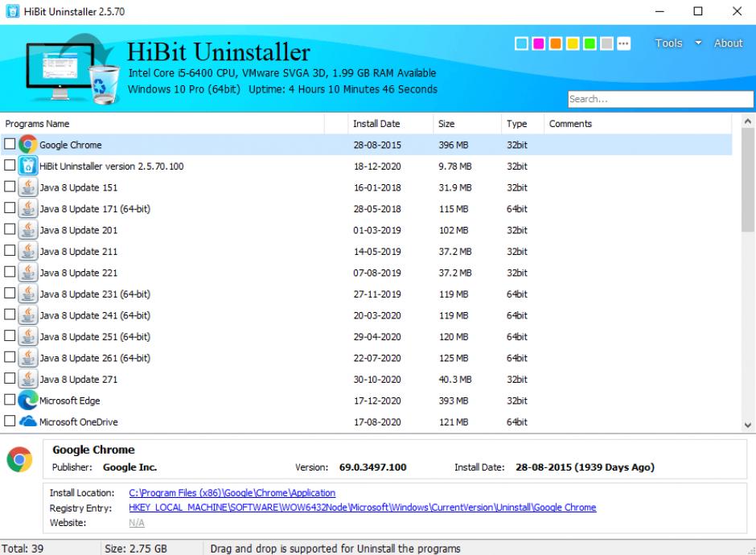
Task: Click the large Chrome icon in the details panel
Action: tap(19, 459)
